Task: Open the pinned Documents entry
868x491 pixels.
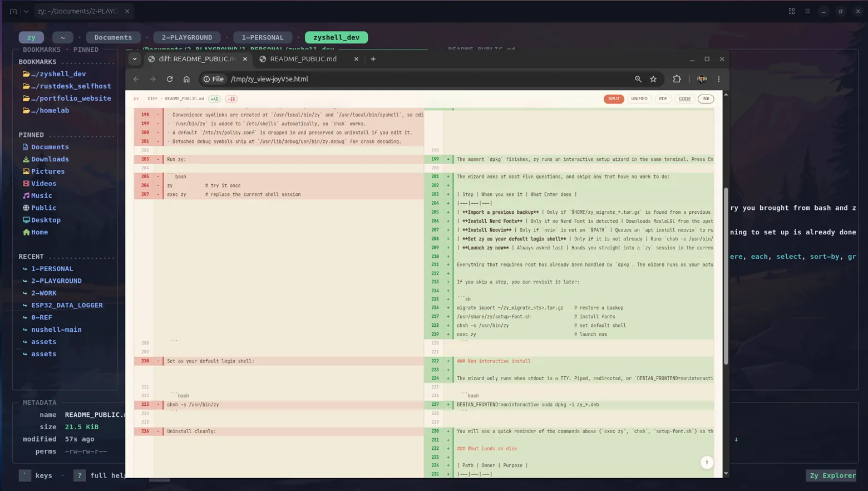Action: click(x=46, y=147)
